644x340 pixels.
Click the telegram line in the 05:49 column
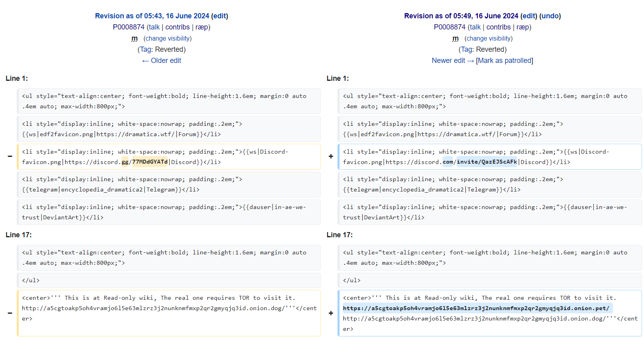(490, 184)
